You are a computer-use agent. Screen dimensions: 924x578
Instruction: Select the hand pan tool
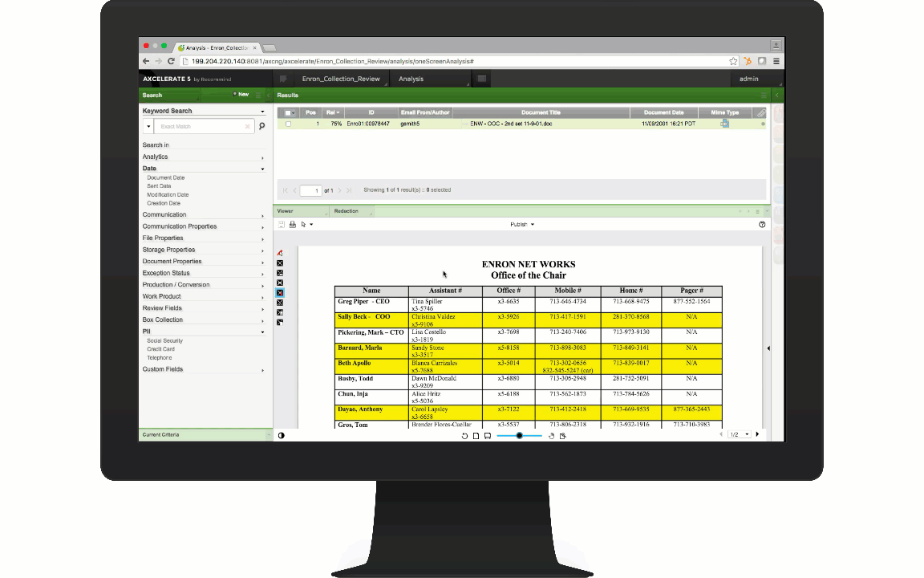551,436
